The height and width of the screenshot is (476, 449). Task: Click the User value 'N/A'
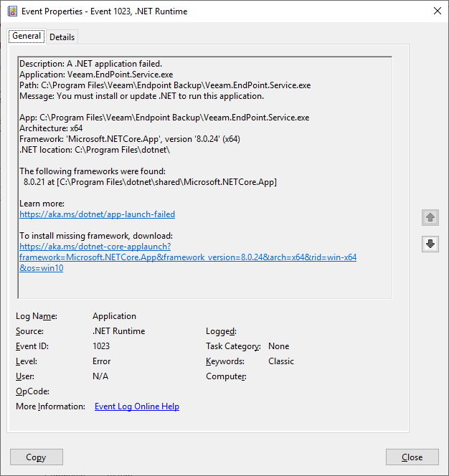click(100, 376)
